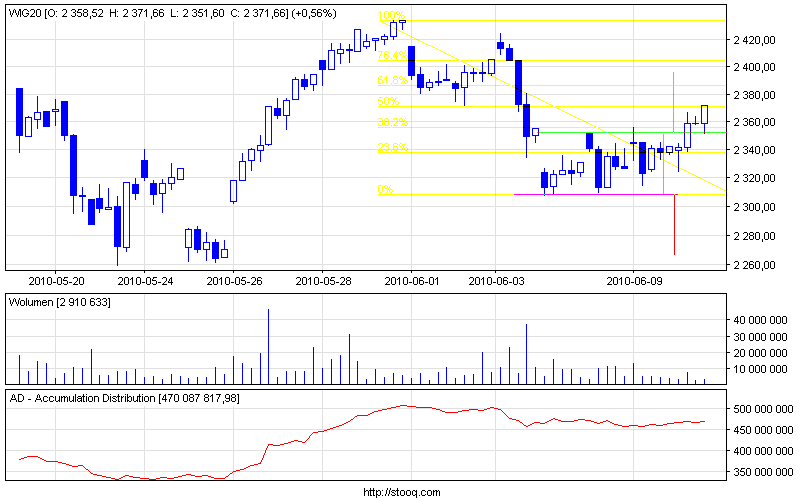The image size is (800, 500).
Task: Click the 400 000 000 AD axis value
Action: [x=763, y=451]
